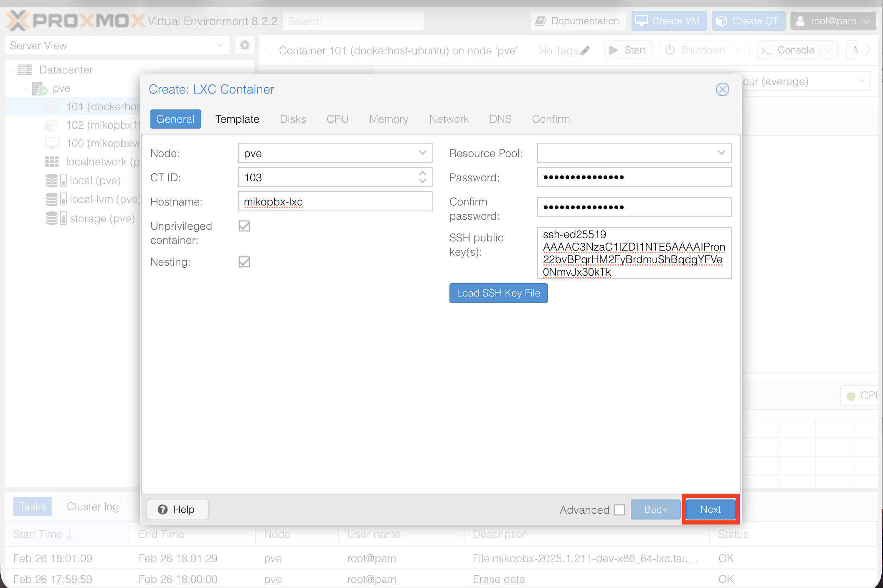Click the VM 100 monitor icon
The height and width of the screenshot is (588, 883).
tap(52, 143)
